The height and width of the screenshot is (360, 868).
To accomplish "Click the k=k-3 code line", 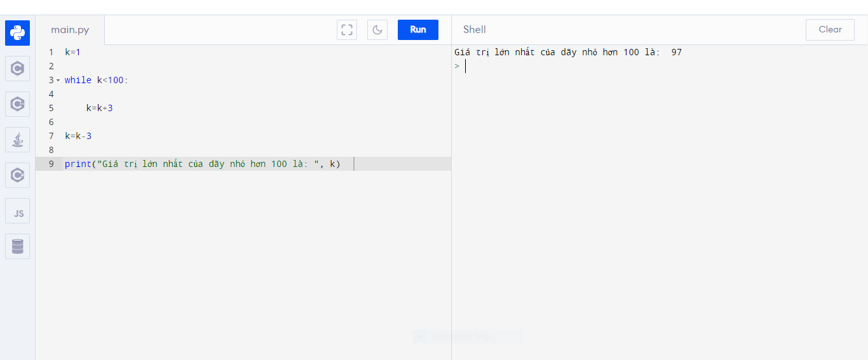I will tap(78, 136).
